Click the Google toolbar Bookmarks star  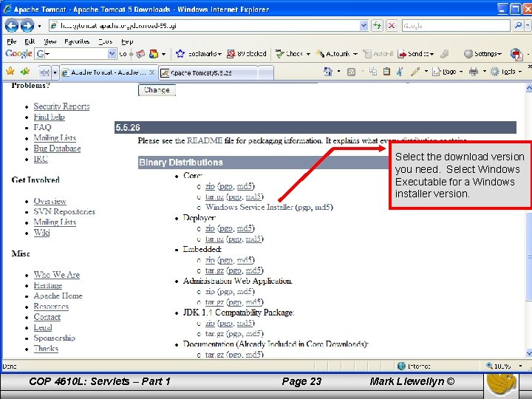(x=180, y=54)
